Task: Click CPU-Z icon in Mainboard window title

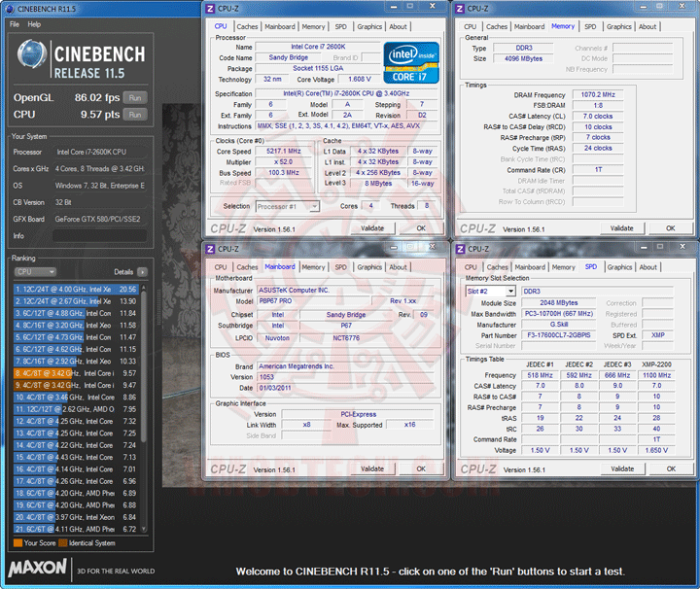Action: pyautogui.click(x=210, y=249)
